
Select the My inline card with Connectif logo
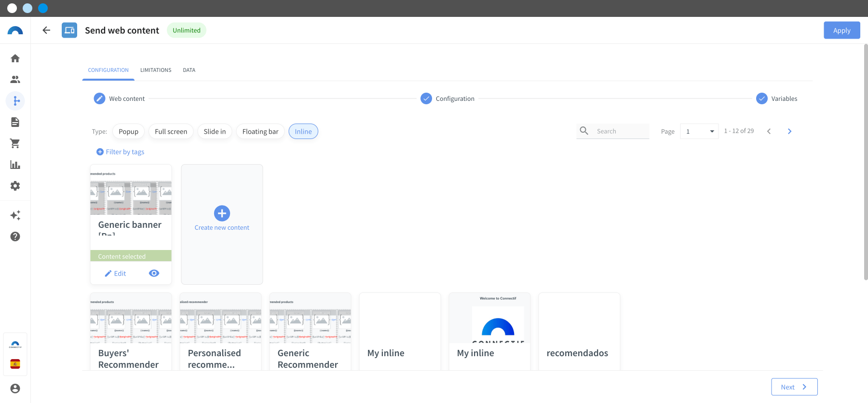tap(489, 332)
